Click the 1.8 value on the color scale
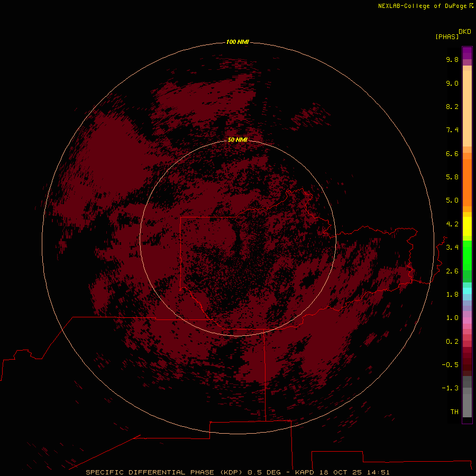 point(452,295)
